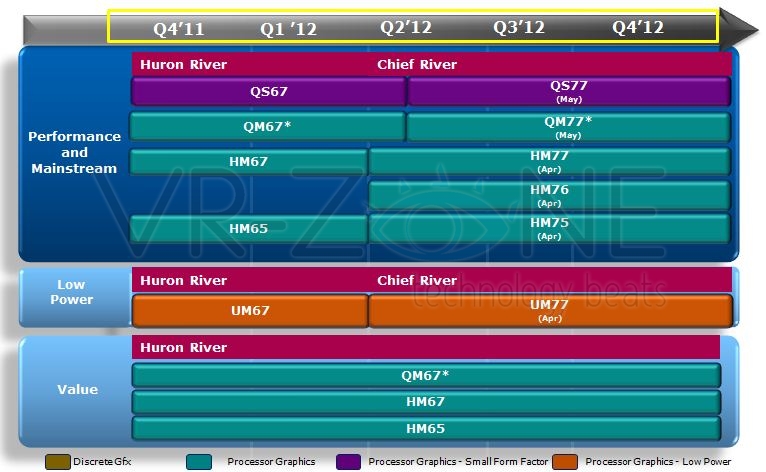Click the Q4'12 quarter label
Viewport: 766px width, 472px height.
click(x=638, y=27)
